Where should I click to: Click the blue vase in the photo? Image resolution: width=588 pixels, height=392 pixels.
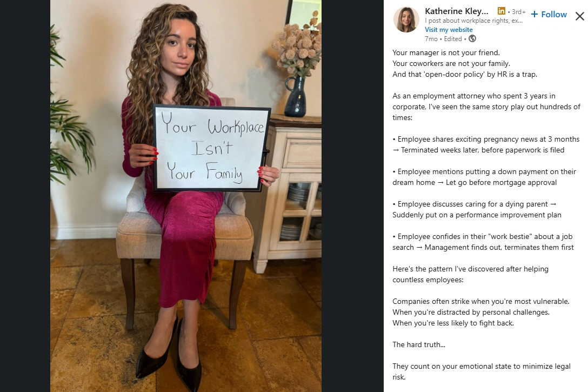296,96
